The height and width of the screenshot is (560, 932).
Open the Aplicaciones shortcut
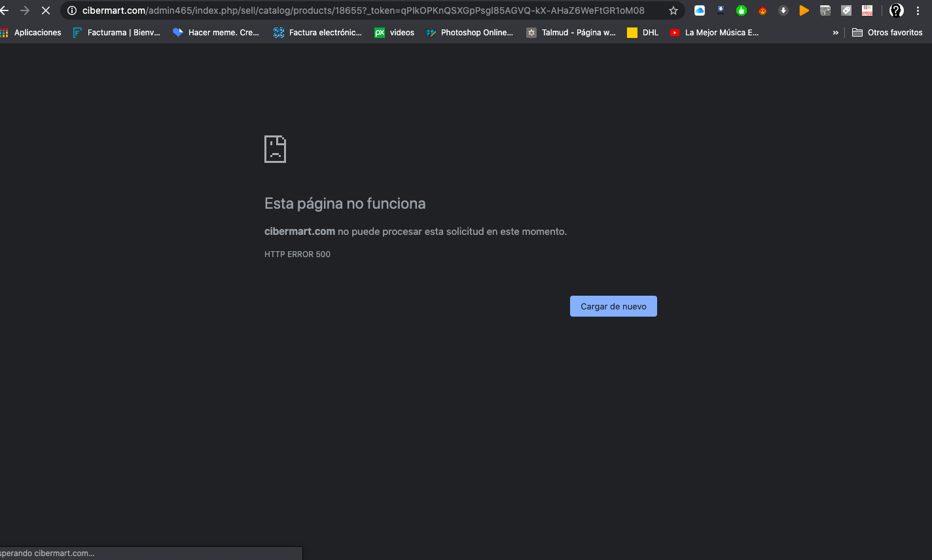point(31,32)
